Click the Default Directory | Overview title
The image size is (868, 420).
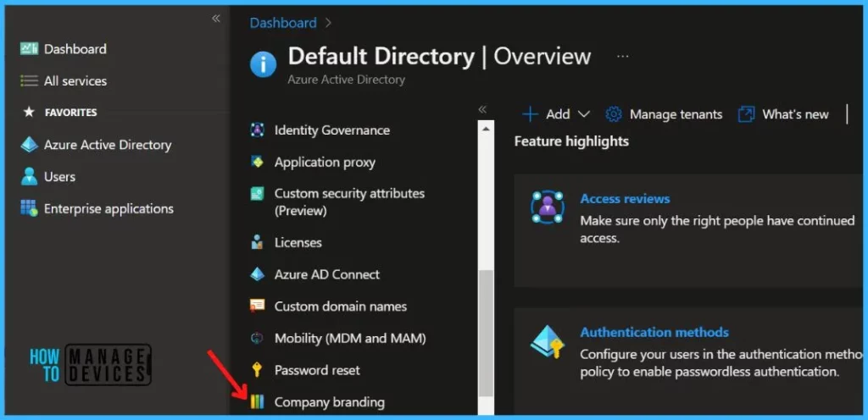coord(440,57)
